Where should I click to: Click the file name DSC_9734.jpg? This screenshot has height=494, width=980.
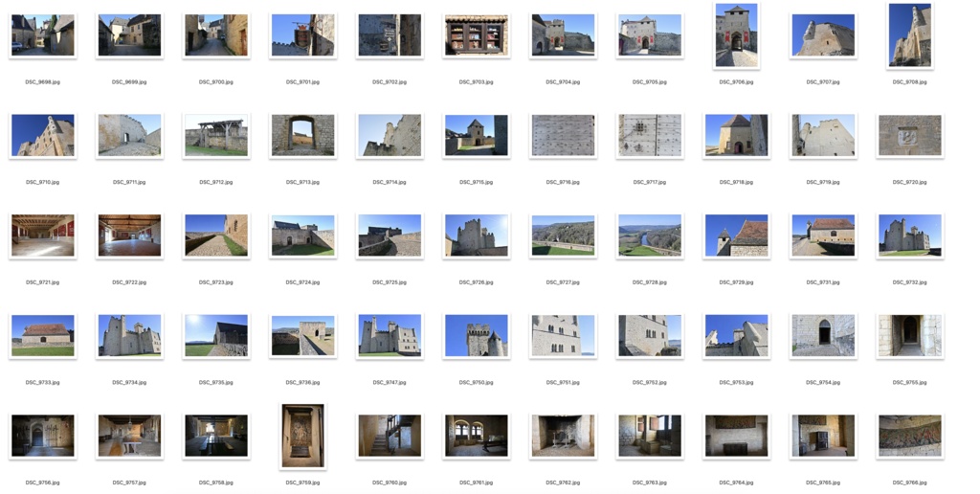click(x=129, y=382)
